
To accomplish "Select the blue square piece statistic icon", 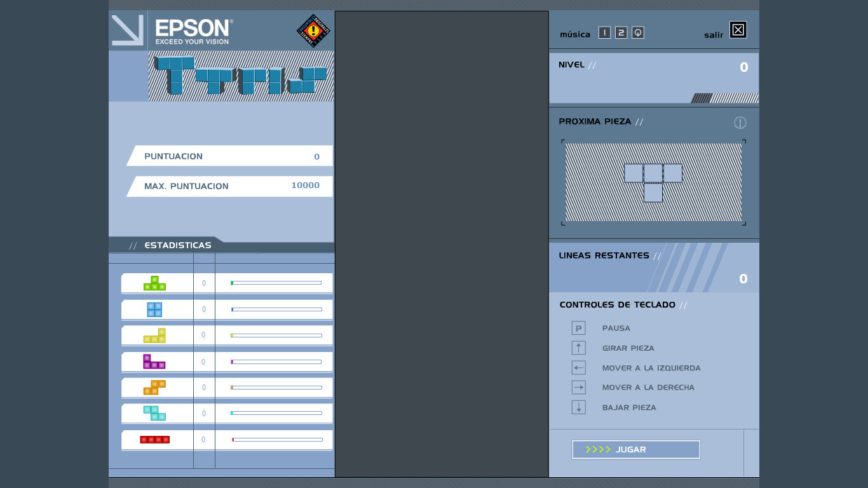I will coord(154,309).
